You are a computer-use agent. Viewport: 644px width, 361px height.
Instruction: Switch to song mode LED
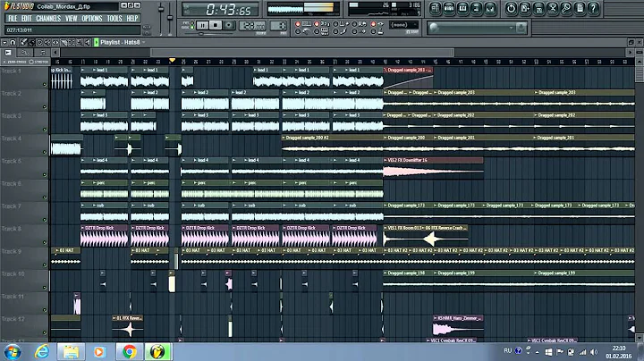pyautogui.click(x=192, y=28)
